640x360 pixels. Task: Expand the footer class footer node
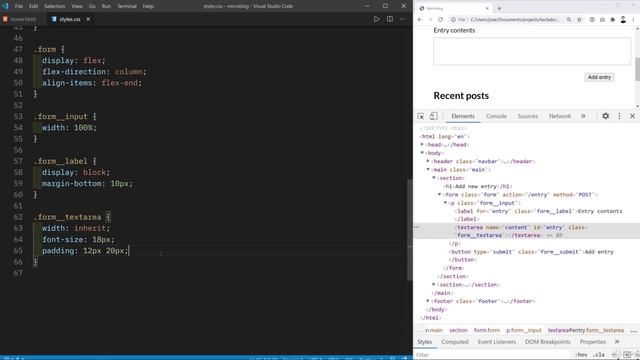pos(428,301)
